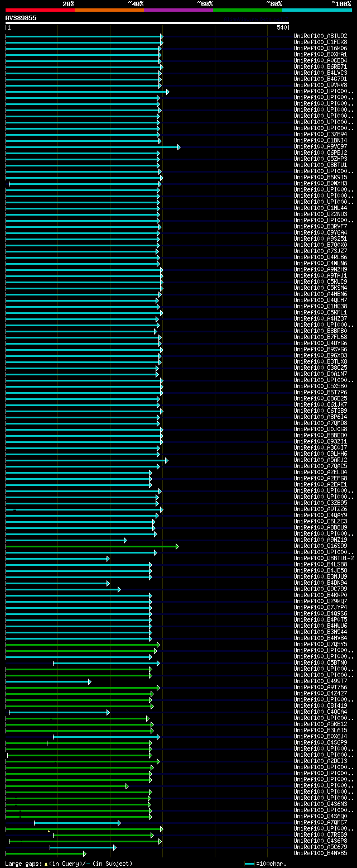357x868 pixels.
Task: Select the label UniRef100_B6K9I5
Action: tap(320, 177)
